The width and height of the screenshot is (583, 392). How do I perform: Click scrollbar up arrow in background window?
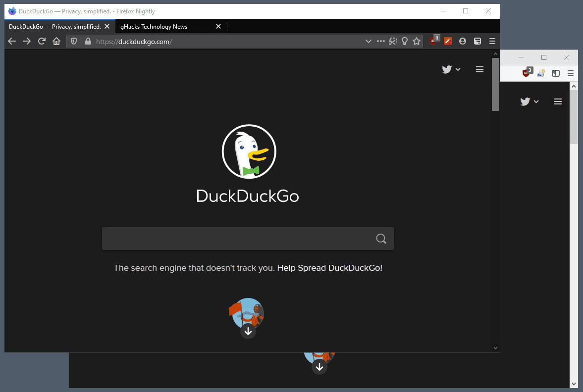(574, 86)
